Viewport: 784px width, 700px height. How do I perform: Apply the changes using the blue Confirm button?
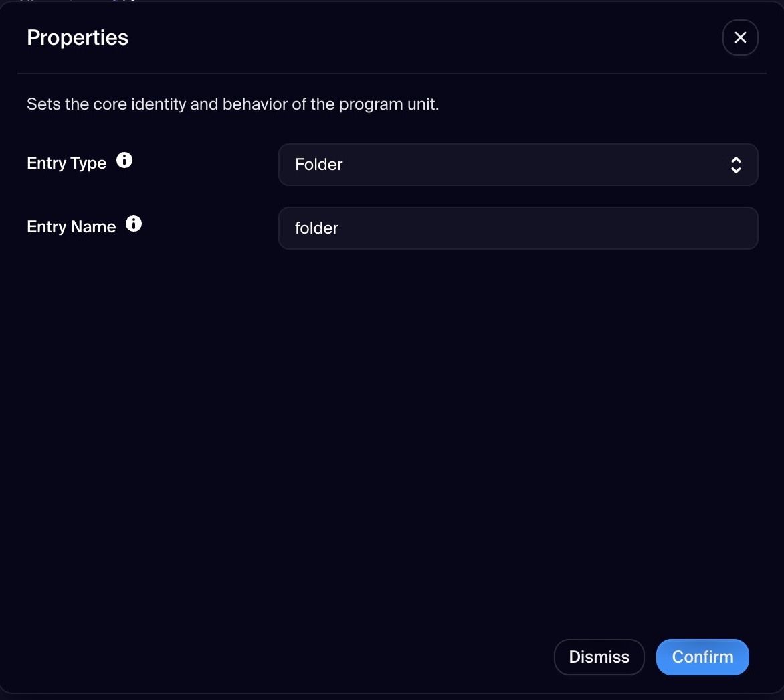(x=702, y=657)
